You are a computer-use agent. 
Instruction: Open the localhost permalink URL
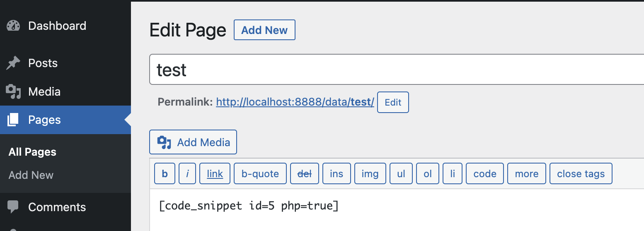pyautogui.click(x=295, y=102)
